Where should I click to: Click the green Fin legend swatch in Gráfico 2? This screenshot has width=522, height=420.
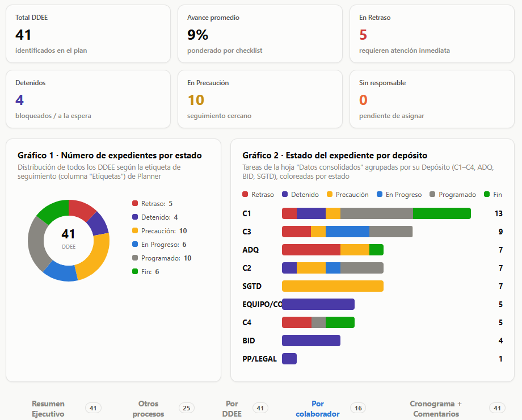(487, 194)
